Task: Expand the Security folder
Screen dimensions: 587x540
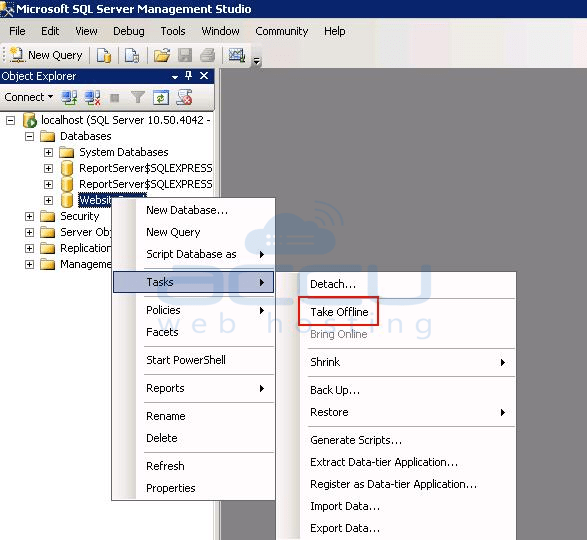Action: [x=30, y=216]
